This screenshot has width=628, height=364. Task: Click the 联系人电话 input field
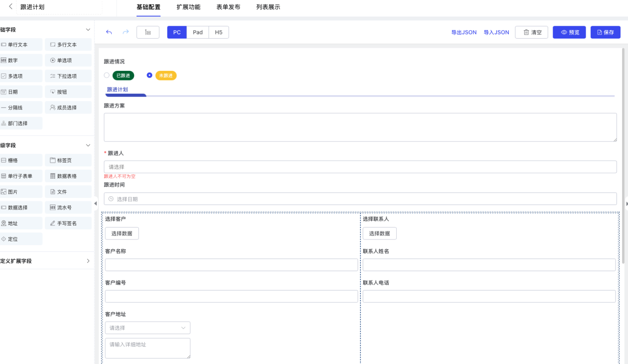pyautogui.click(x=489, y=296)
